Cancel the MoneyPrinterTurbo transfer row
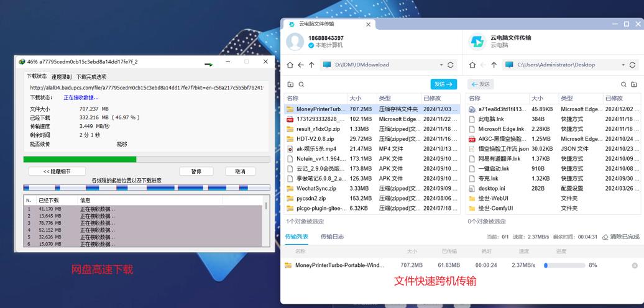Image resolution: width=644 pixels, height=308 pixels. [635, 265]
